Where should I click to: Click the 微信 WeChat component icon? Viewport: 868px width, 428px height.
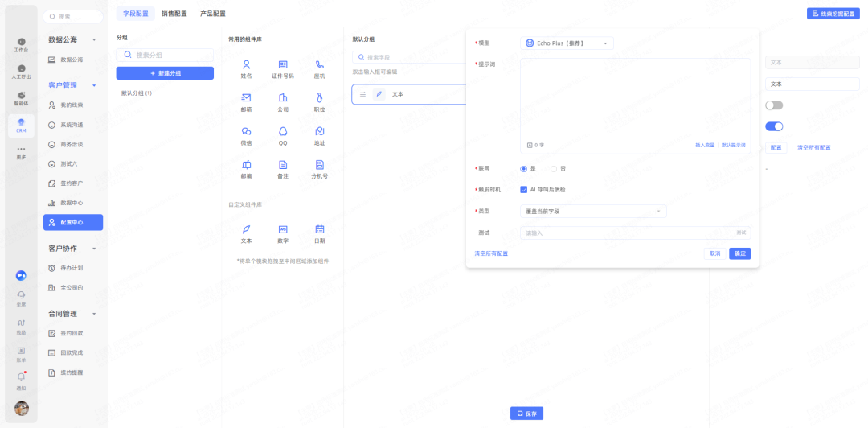tap(246, 131)
